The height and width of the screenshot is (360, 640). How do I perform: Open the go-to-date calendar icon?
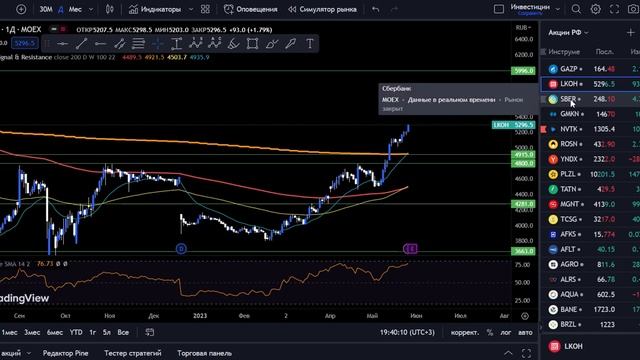pos(150,332)
